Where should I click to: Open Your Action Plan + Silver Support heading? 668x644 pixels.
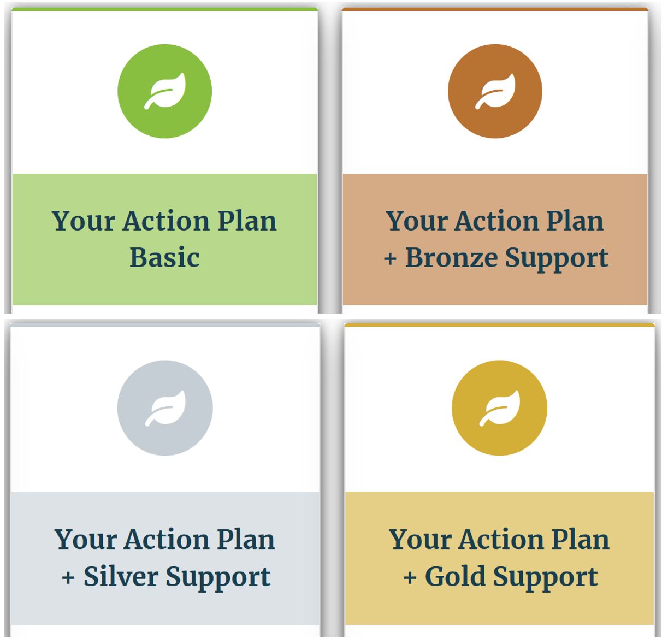(165, 558)
